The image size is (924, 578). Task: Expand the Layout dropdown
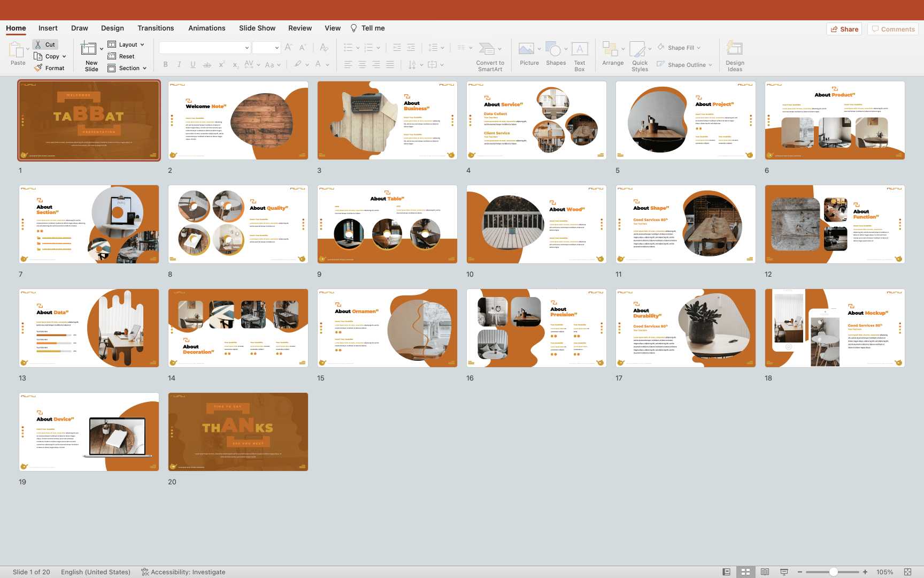(x=142, y=44)
